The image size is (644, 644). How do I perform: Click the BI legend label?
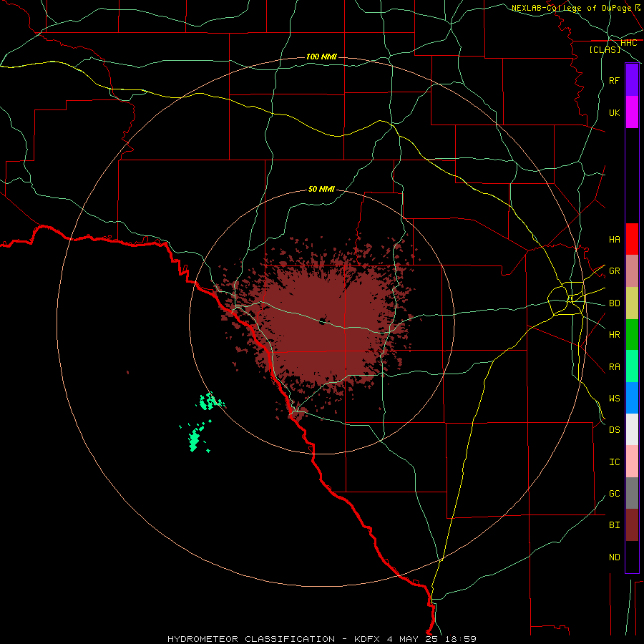click(615, 525)
